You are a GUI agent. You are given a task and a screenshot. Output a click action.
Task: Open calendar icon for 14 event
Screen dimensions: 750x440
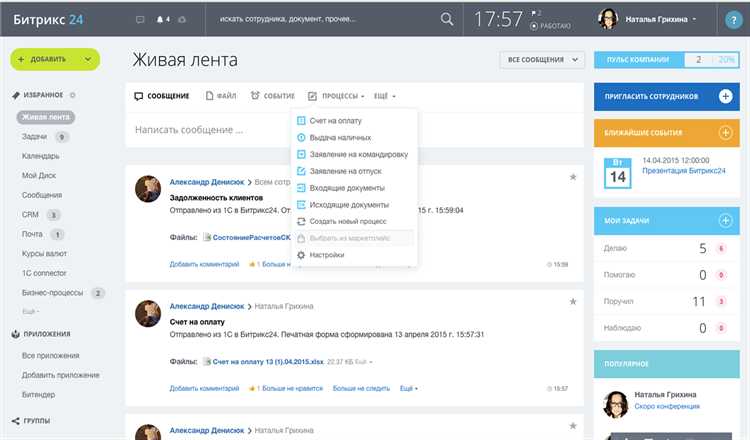pos(618,173)
